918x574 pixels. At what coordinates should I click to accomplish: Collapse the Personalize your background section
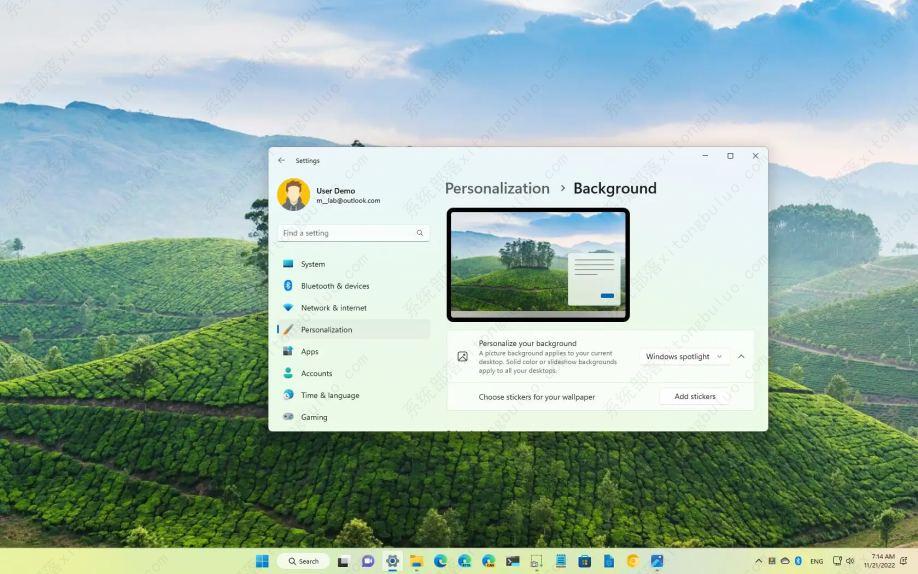coord(741,356)
